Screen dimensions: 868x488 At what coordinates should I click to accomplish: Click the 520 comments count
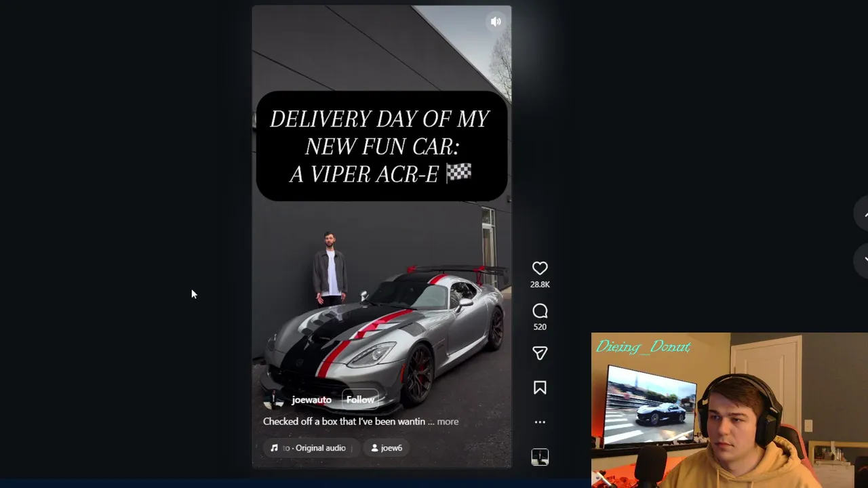point(540,327)
